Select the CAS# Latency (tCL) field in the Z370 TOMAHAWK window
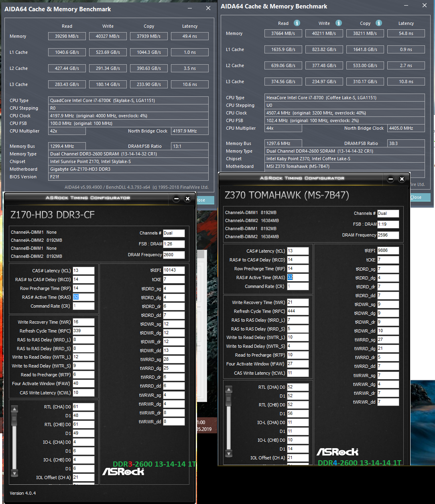The width and height of the screenshot is (435, 504). point(298,251)
